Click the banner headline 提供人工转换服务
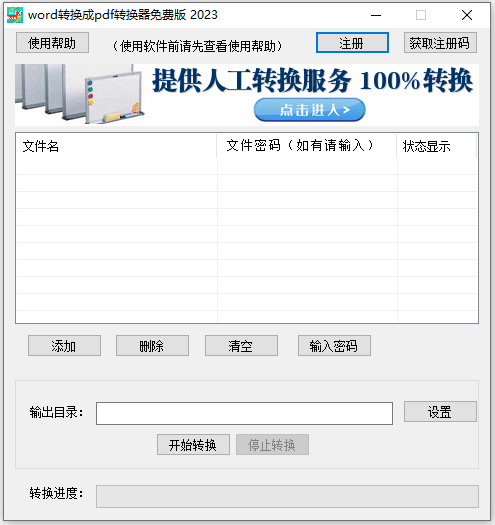The width and height of the screenshot is (495, 525). [252, 80]
